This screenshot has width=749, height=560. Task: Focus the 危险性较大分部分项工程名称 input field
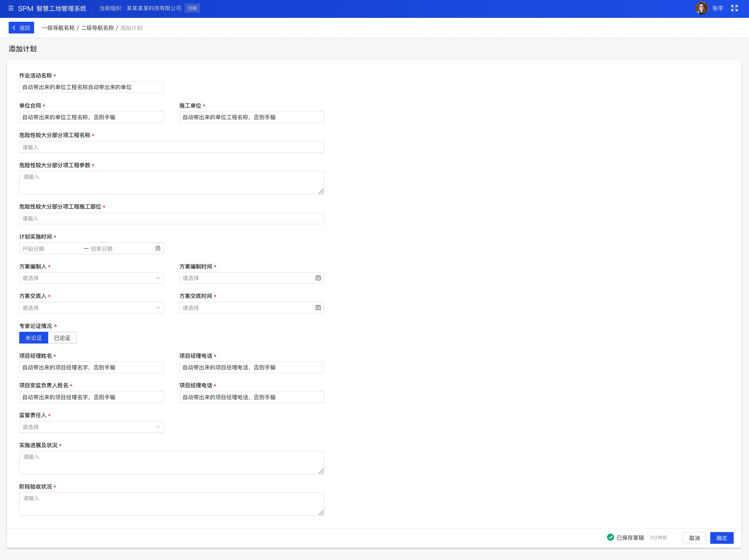[x=171, y=147]
